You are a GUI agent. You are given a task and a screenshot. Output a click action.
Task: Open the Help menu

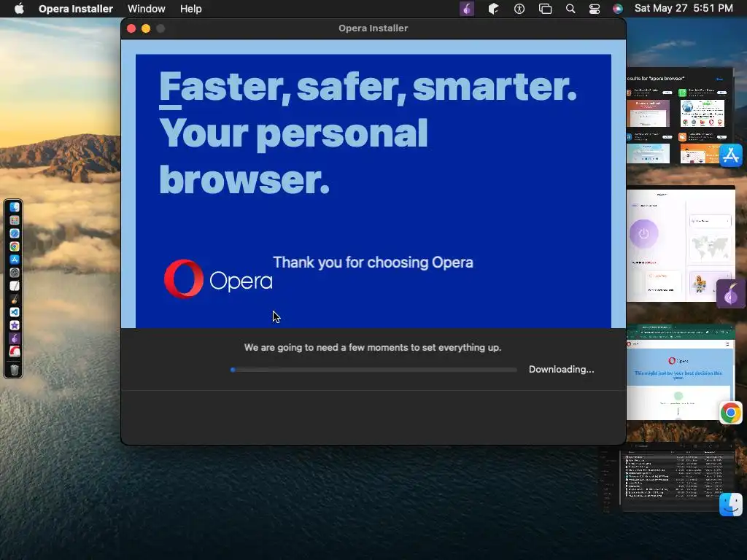point(190,9)
